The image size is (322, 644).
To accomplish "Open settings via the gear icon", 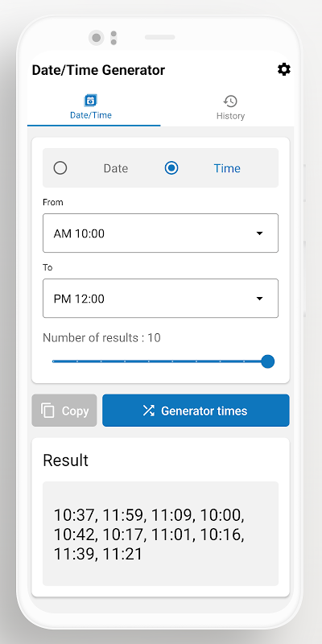I will (284, 69).
